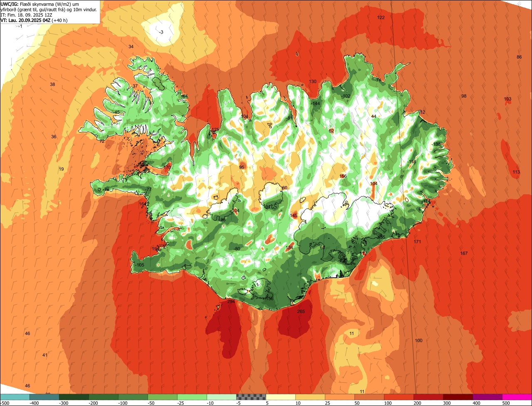Click the legend swatch between -500 and -400
Image resolution: width=532 pixels, height=406 pixels.
(x=15, y=397)
